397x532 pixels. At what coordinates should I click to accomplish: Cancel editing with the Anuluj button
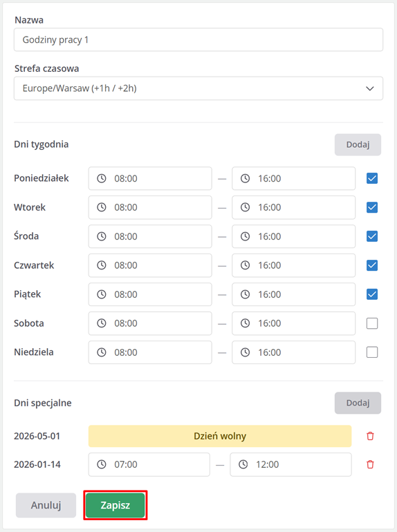(46, 505)
